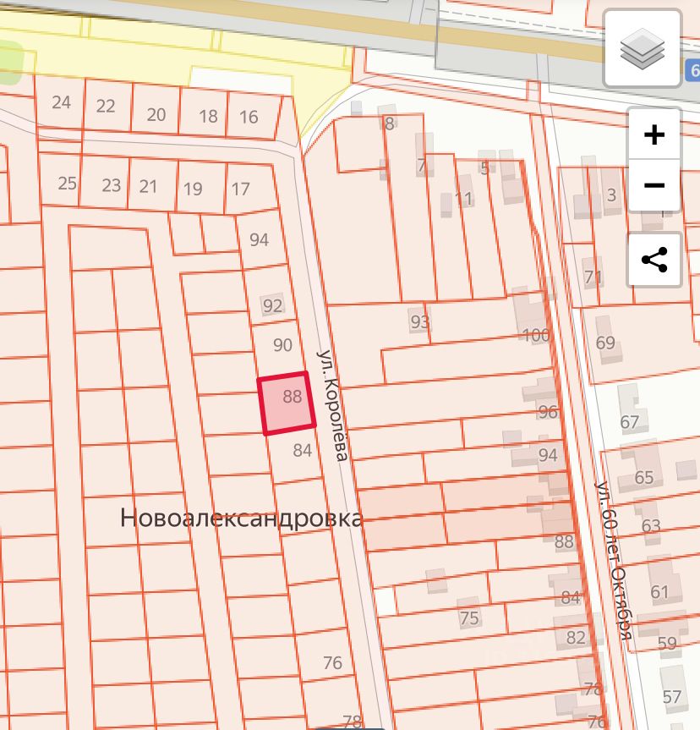Click house number 25

click(x=67, y=184)
